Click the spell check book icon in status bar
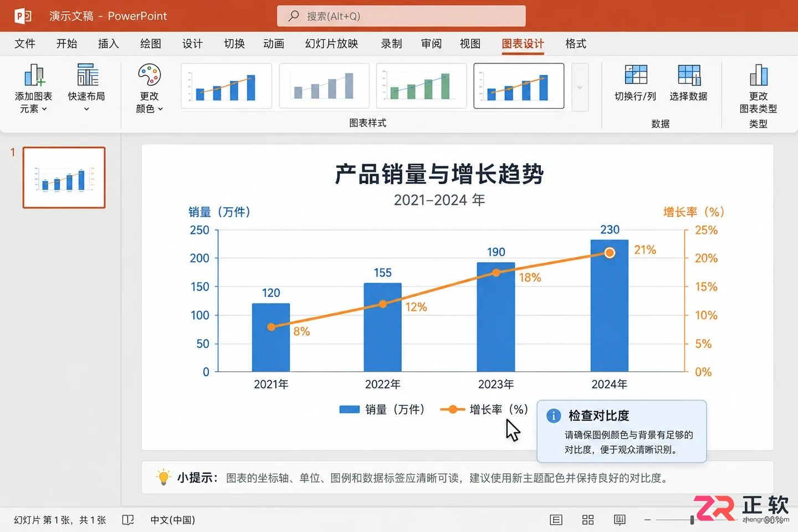The height and width of the screenshot is (532, 798). (x=128, y=520)
